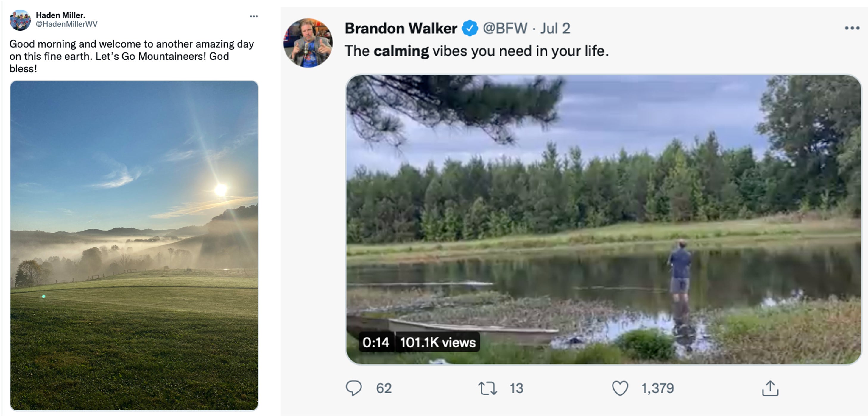
Task: Click the Brandon Walker display name
Action: pyautogui.click(x=401, y=28)
